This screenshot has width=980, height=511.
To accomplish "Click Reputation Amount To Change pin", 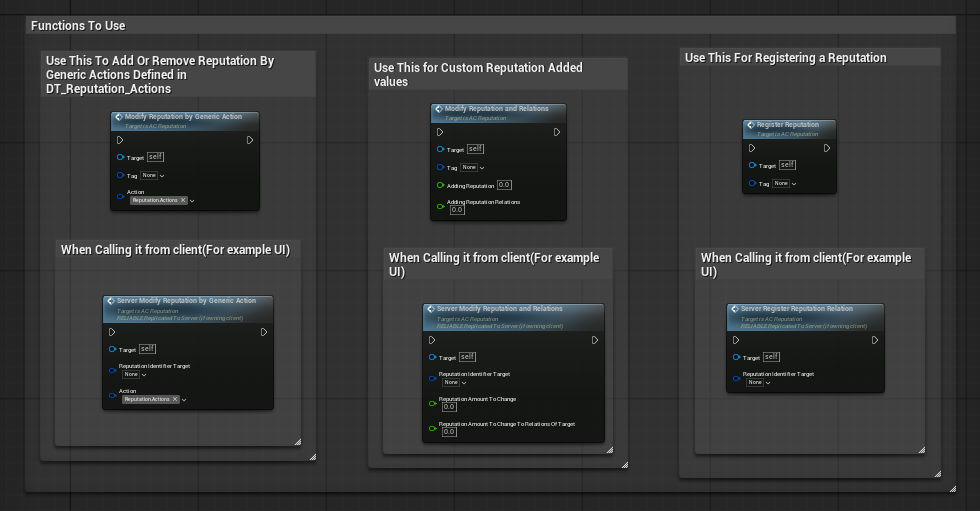I will [432, 402].
